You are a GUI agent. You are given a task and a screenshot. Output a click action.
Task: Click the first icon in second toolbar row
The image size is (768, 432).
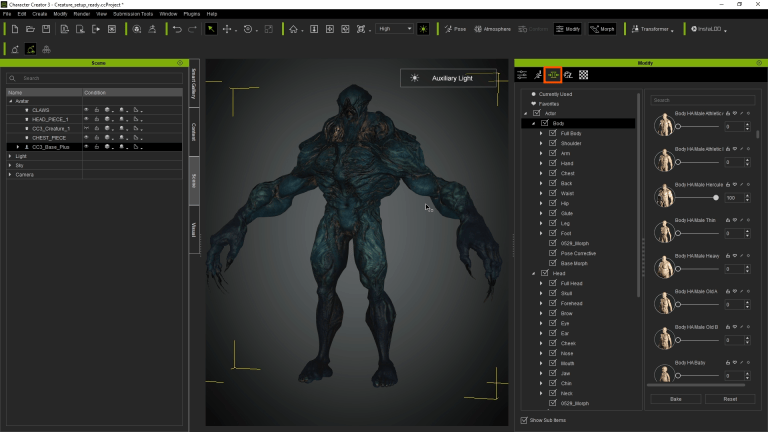click(x=15, y=49)
